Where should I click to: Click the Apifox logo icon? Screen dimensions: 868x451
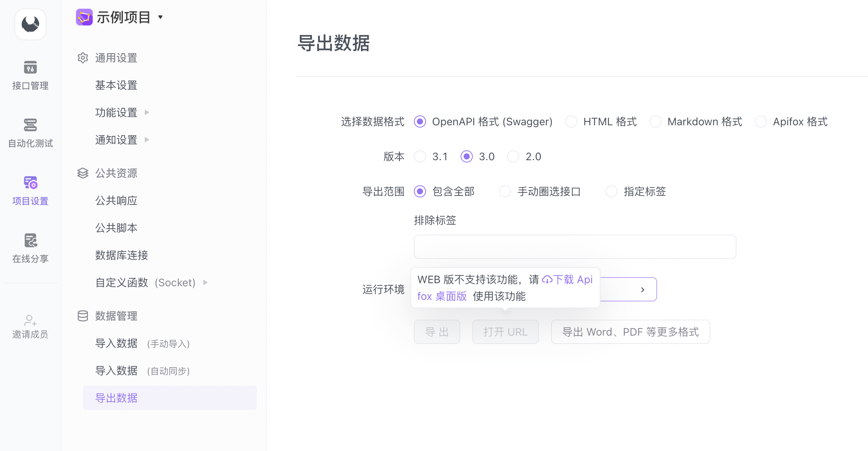(30, 24)
